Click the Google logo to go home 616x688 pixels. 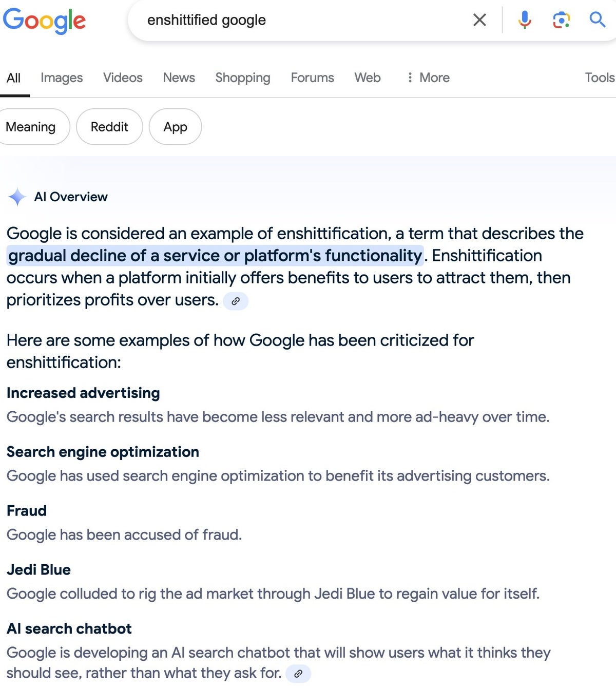pyautogui.click(x=44, y=21)
